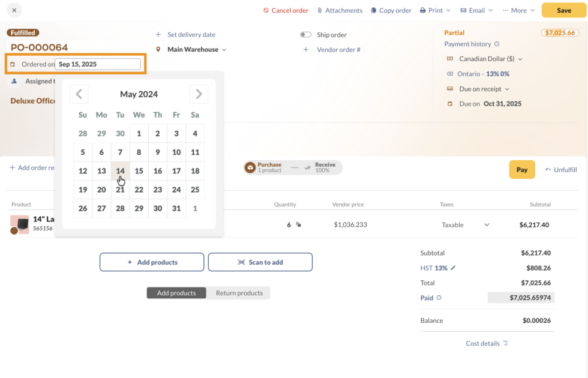This screenshot has height=378, width=588.
Task: Open the Email dropdown arrow
Action: pyautogui.click(x=491, y=11)
